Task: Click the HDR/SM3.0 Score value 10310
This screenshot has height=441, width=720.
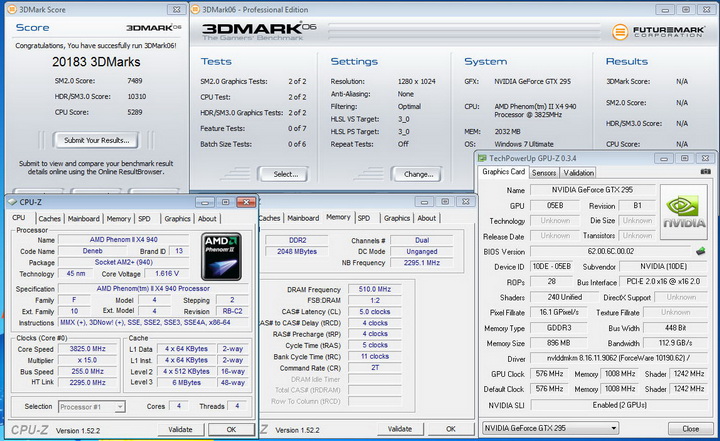Action: coord(137,96)
